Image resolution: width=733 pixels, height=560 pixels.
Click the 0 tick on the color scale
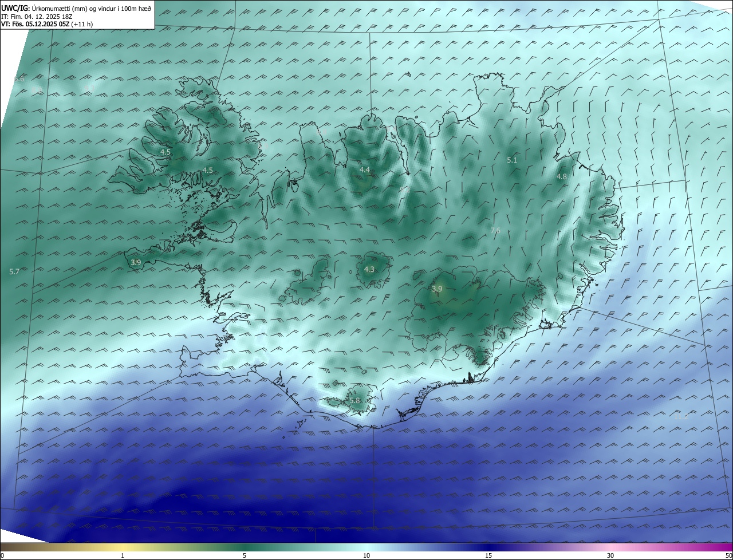tap(2, 555)
